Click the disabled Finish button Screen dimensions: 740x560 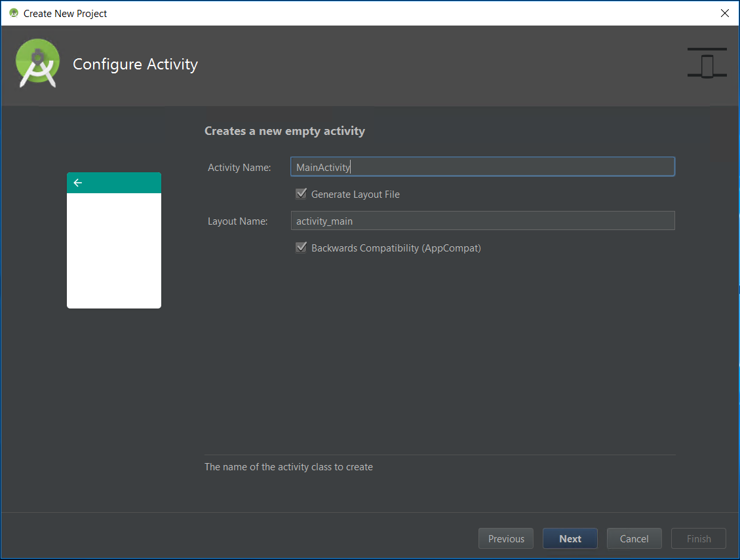tap(699, 538)
